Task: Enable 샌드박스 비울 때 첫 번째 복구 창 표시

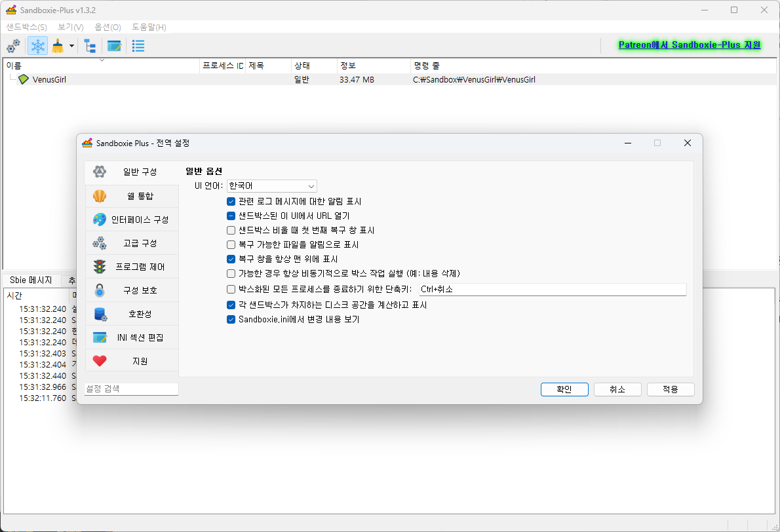Action: (x=231, y=230)
